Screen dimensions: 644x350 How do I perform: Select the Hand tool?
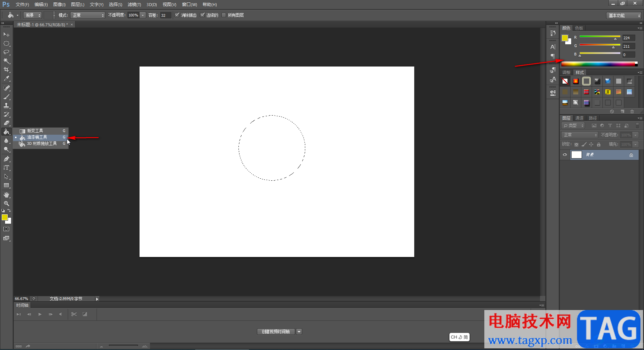(x=6, y=195)
